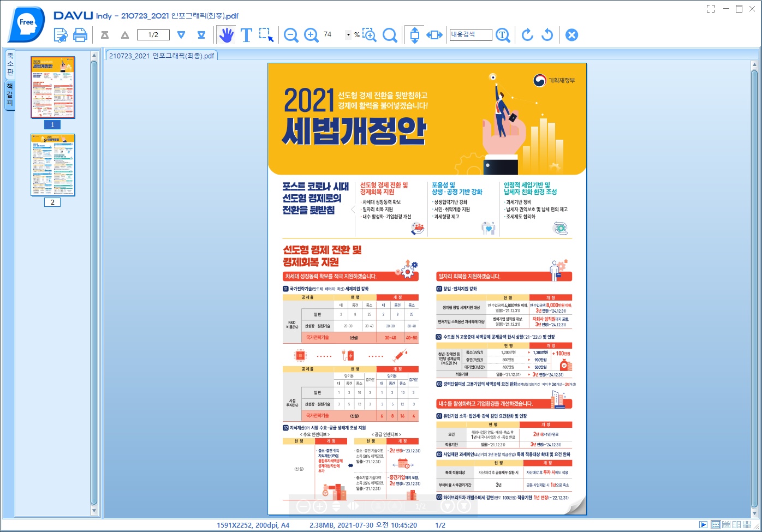Zoom out with the minus magnifier
762x532 pixels.
[291, 35]
